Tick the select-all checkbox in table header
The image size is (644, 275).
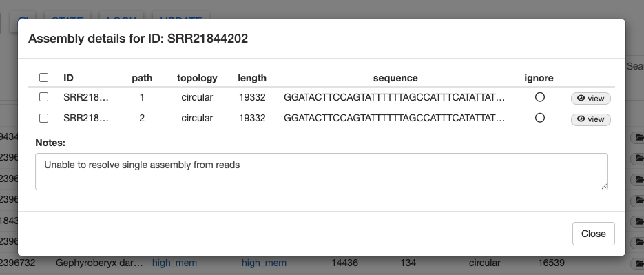pyautogui.click(x=43, y=77)
